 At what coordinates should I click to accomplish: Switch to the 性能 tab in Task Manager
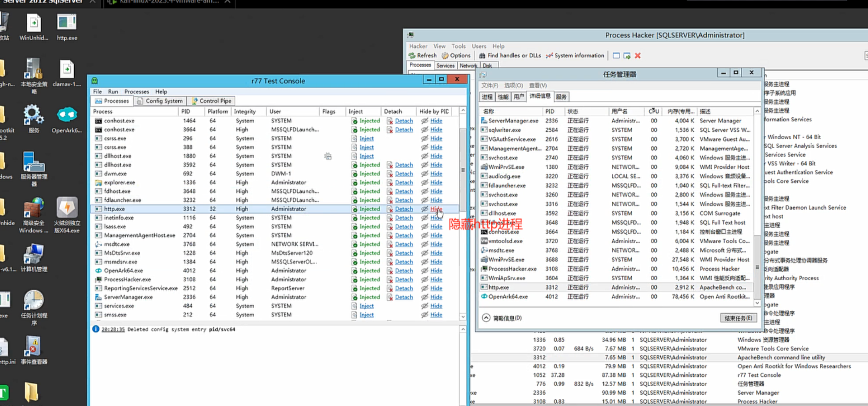pyautogui.click(x=503, y=97)
